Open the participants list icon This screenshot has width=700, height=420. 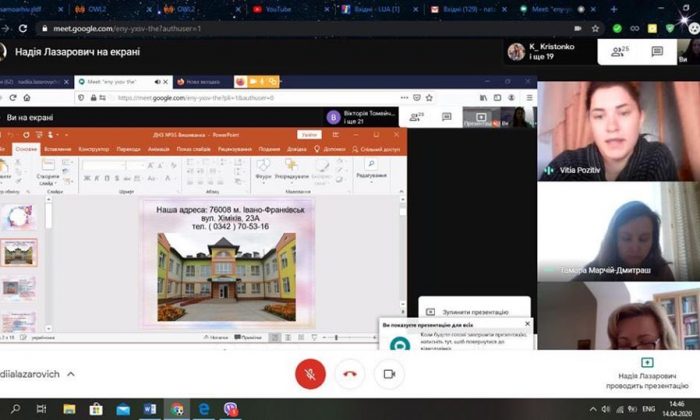(x=617, y=52)
